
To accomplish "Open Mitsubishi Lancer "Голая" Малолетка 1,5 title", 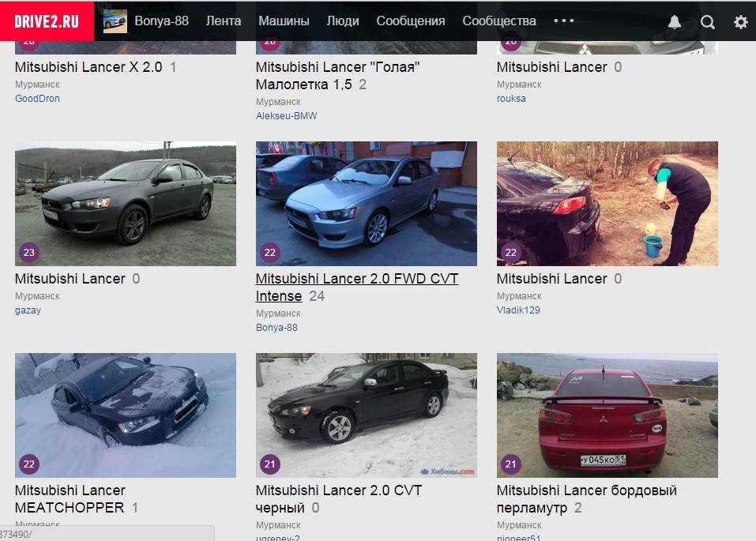I will [x=337, y=76].
